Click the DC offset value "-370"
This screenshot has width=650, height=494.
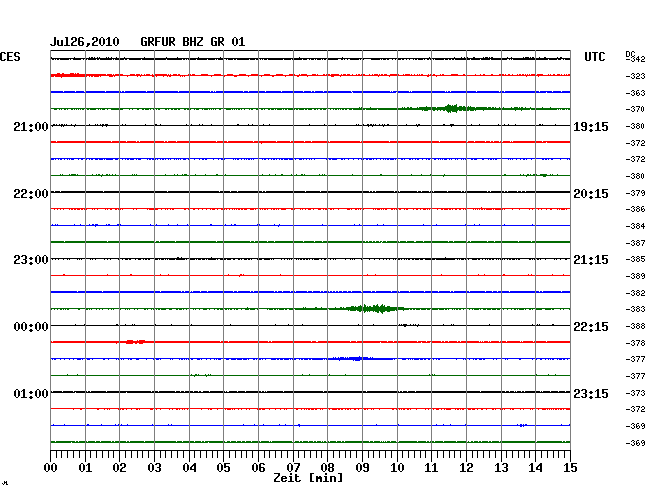tap(635, 109)
